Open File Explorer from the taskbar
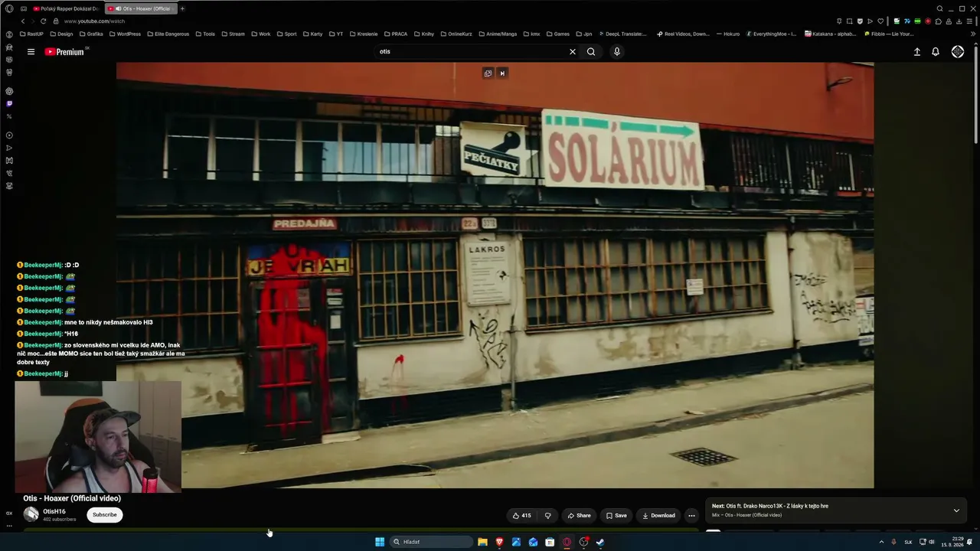This screenshot has height=551, width=980. [x=482, y=542]
